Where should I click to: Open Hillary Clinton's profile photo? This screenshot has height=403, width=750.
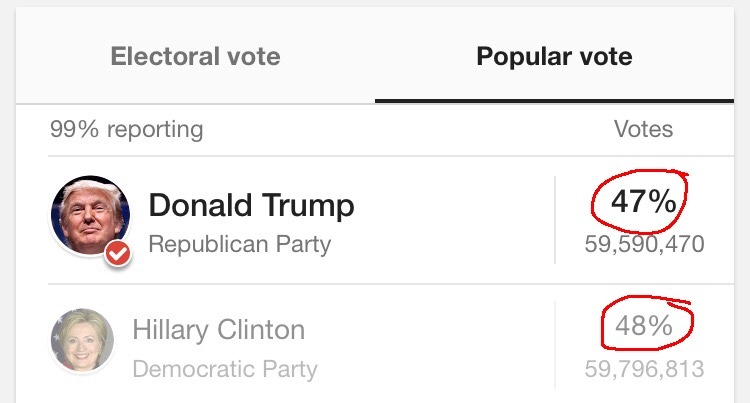pyautogui.click(x=82, y=340)
